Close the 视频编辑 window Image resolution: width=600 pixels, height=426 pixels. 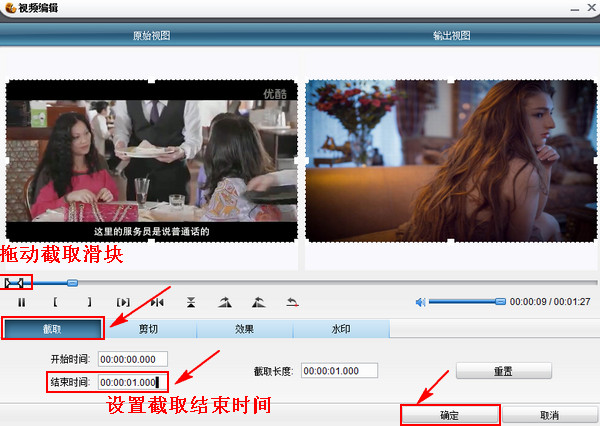pyautogui.click(x=592, y=7)
